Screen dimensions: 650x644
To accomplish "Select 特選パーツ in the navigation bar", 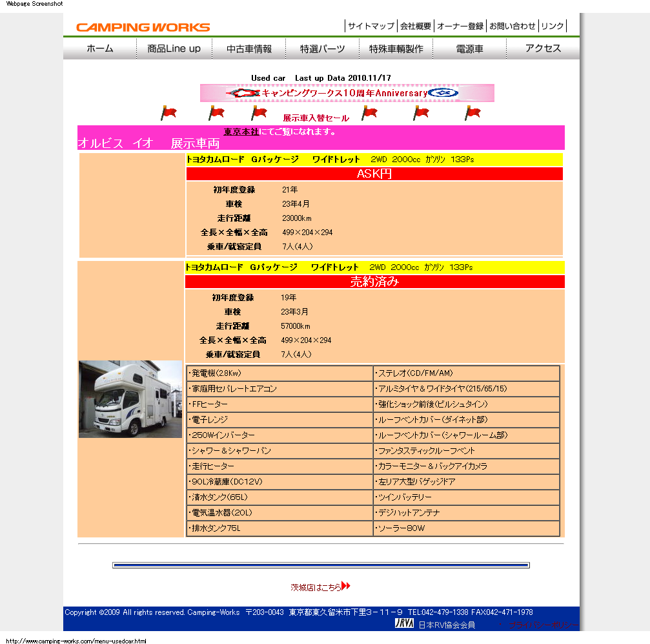I will coord(323,48).
